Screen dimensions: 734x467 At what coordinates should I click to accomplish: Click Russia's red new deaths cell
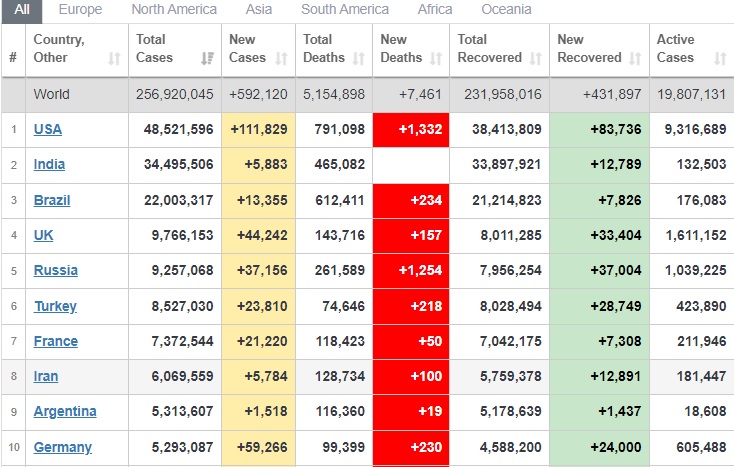[x=410, y=271]
